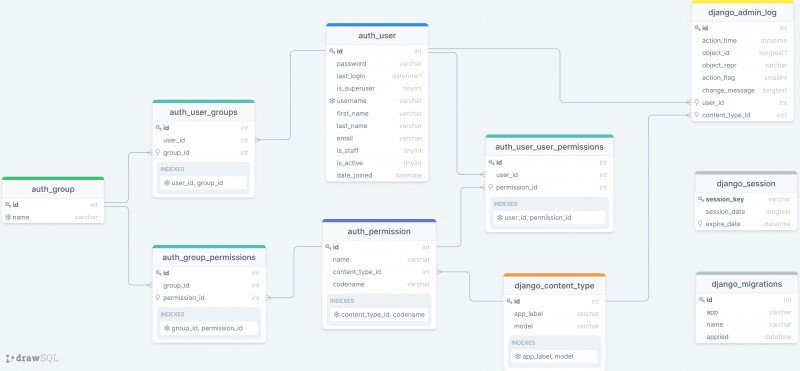Select the django_admin_log table title

click(x=742, y=13)
